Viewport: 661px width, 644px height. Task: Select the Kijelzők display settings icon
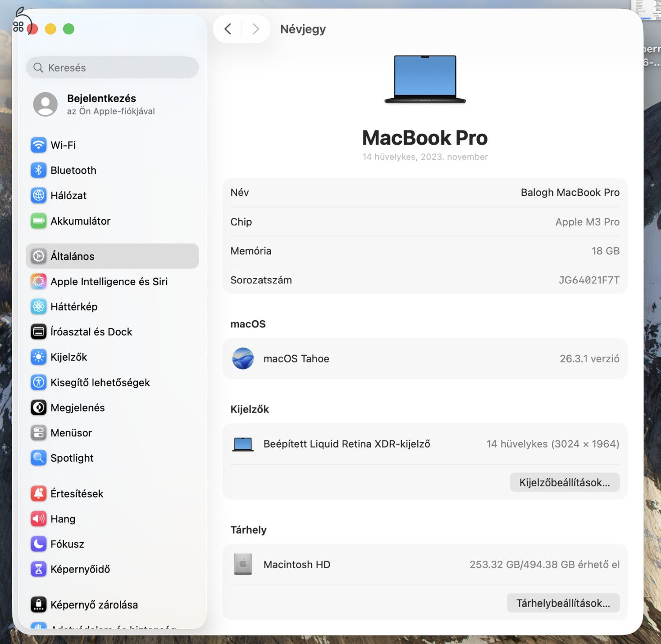[39, 357]
